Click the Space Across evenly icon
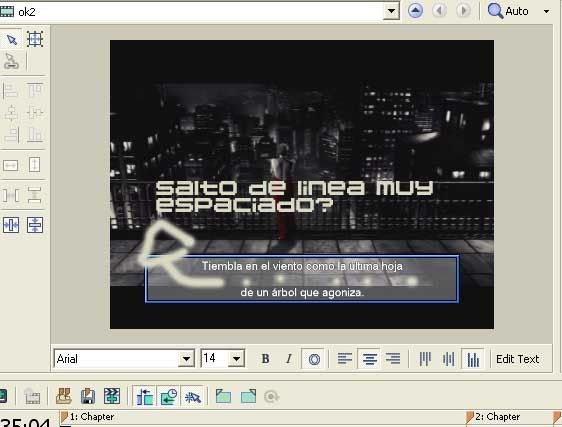The width and height of the screenshot is (562, 427). pos(11,195)
